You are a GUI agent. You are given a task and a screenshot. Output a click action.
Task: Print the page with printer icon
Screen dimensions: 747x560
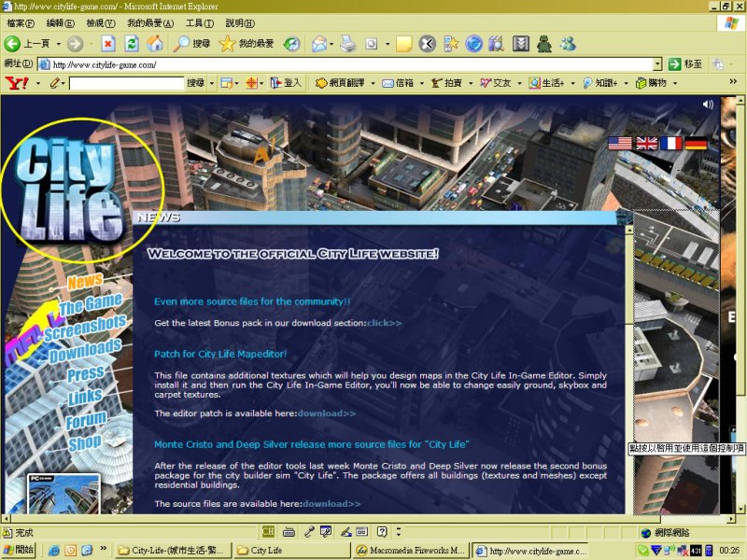[347, 44]
